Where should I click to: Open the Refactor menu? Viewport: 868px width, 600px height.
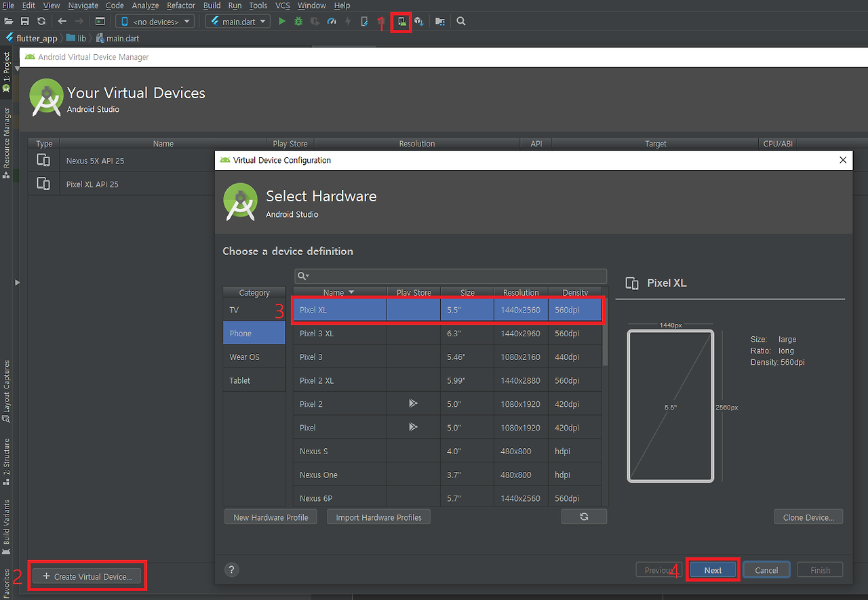(x=181, y=5)
